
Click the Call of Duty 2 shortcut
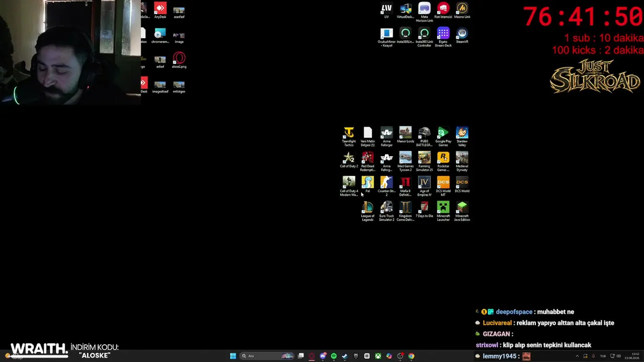[x=349, y=160]
